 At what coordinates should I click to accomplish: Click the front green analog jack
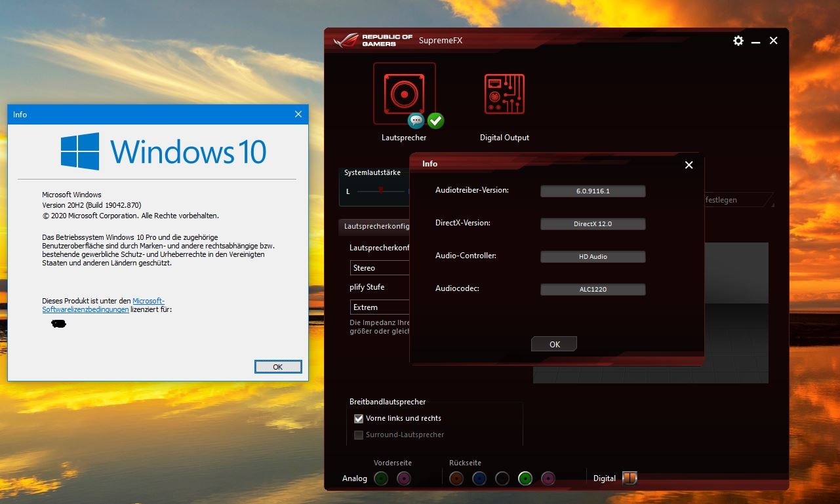tap(381, 478)
